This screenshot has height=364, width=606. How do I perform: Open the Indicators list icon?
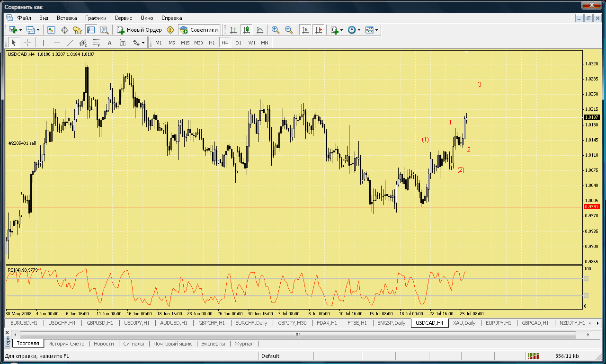point(335,30)
